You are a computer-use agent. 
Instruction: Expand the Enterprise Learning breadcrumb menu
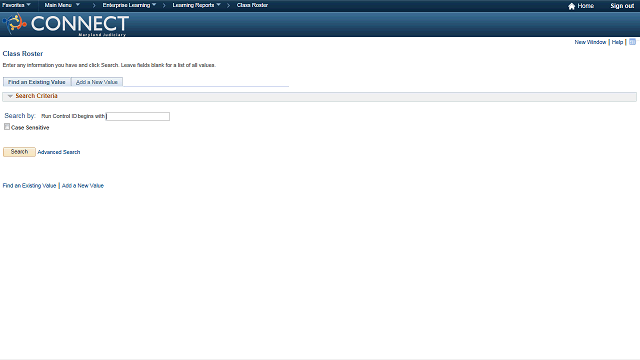tap(129, 5)
